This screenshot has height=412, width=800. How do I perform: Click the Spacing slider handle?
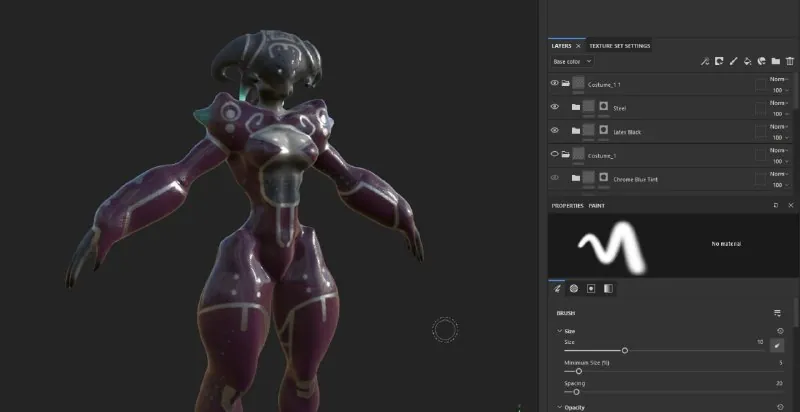(x=576, y=392)
